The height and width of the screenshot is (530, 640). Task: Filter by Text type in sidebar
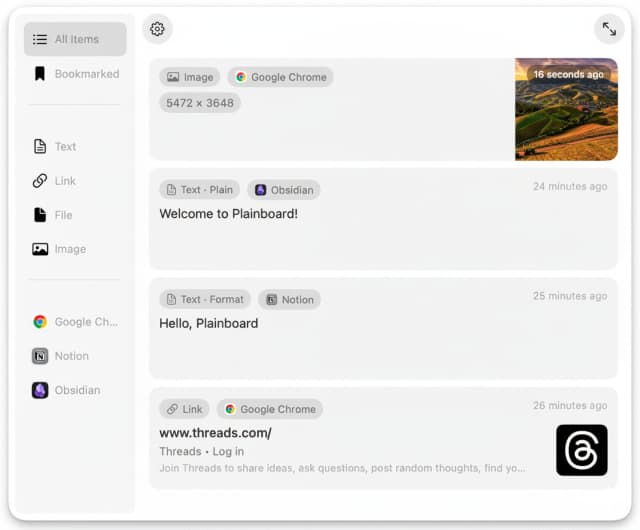[75, 146]
